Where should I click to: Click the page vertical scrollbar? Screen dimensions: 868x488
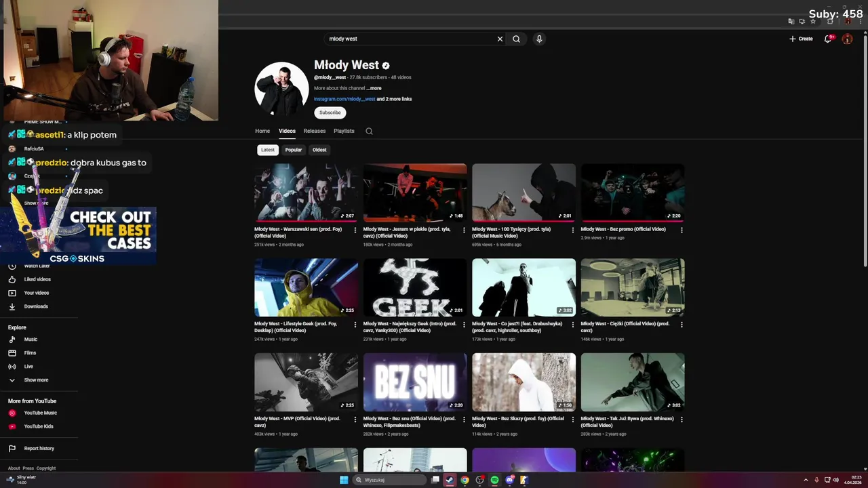coord(865,149)
